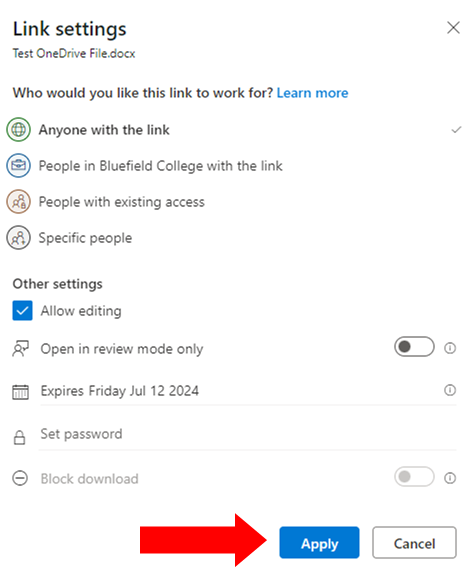Toggle Open in review mode only switch
Screen dimensions: 473x574
click(414, 347)
